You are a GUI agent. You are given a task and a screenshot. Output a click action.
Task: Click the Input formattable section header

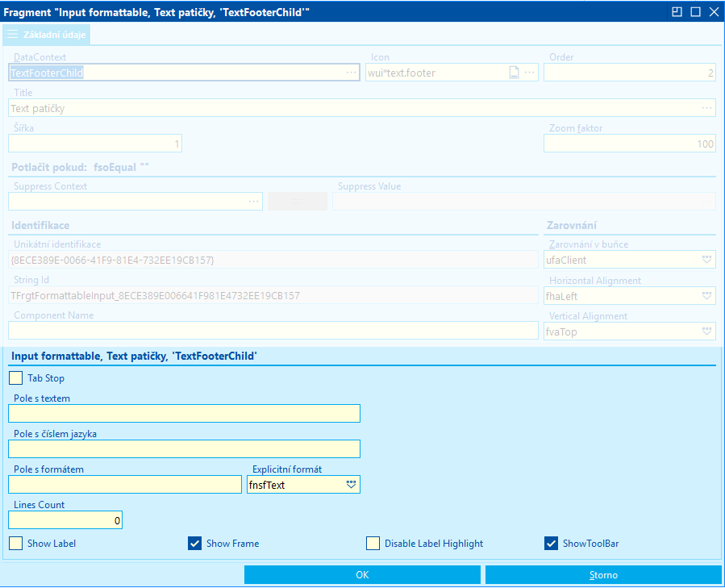click(x=134, y=356)
